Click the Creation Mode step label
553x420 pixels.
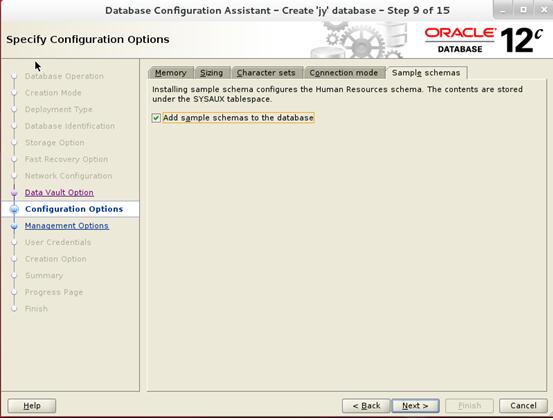point(53,93)
